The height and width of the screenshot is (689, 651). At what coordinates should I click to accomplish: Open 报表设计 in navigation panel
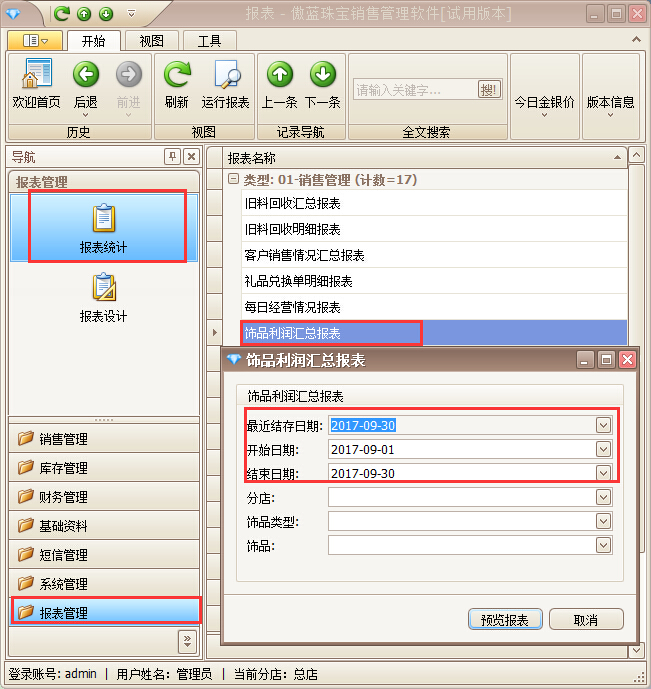coord(104,298)
